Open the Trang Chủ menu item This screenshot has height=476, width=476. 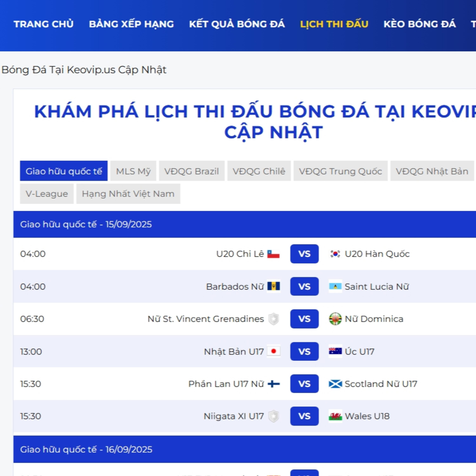click(x=44, y=24)
